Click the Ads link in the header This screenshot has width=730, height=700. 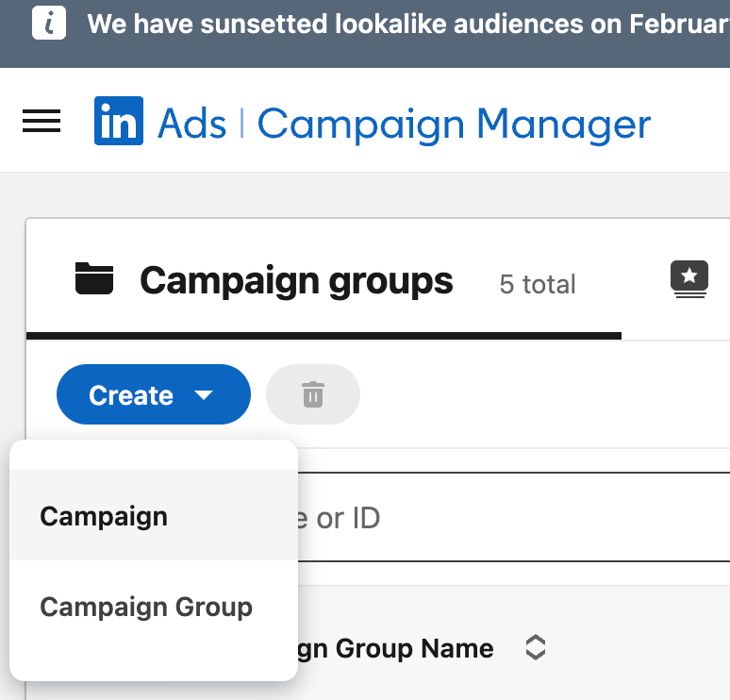(192, 124)
